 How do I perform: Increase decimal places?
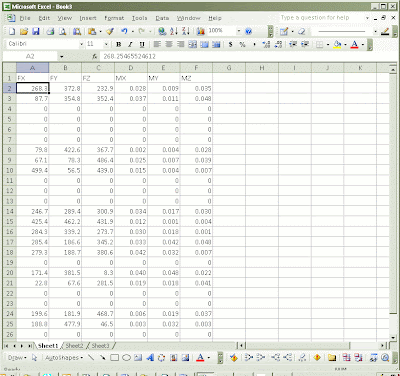point(266,44)
